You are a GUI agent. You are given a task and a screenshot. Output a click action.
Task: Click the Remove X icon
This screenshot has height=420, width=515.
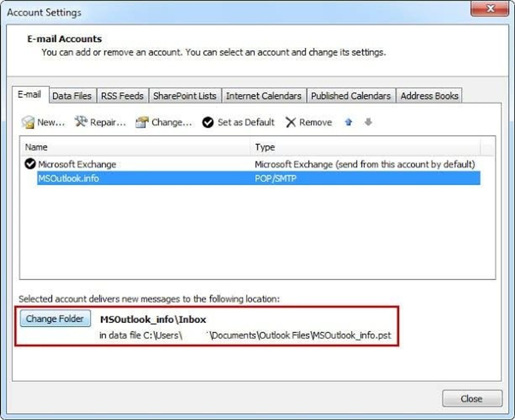[290, 122]
